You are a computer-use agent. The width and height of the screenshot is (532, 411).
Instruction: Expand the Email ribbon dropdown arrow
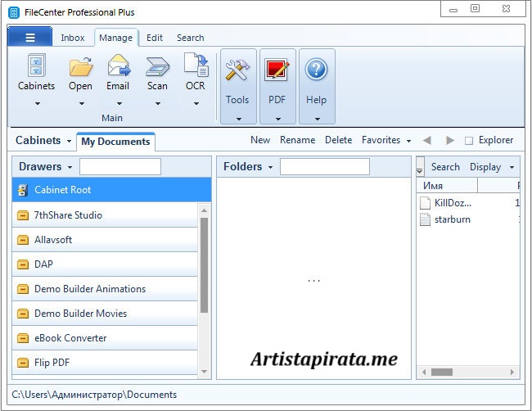pyautogui.click(x=119, y=103)
